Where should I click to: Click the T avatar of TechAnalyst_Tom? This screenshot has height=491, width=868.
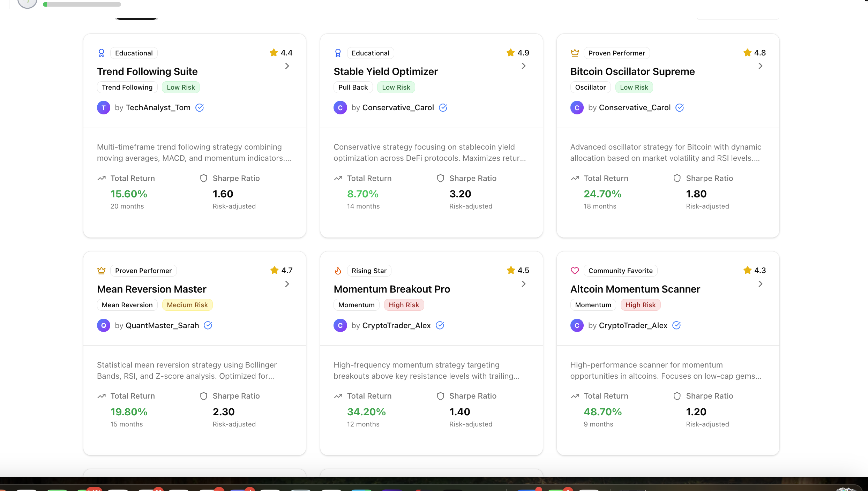(104, 107)
